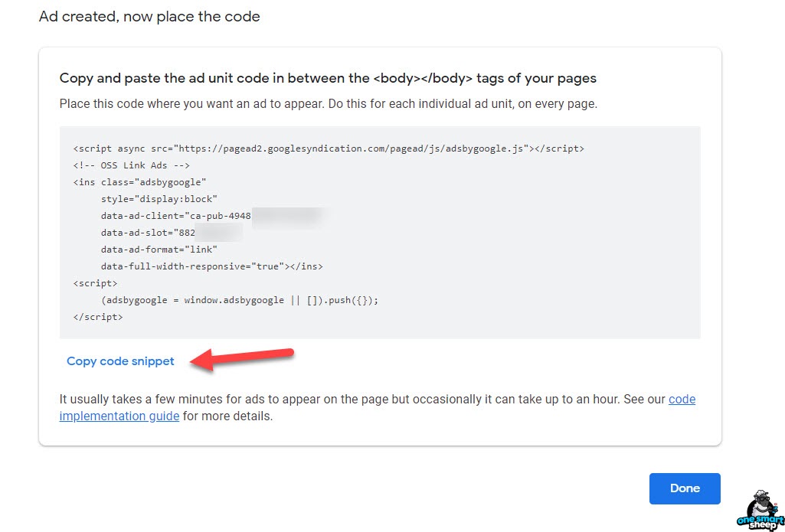Click the data-ad-slot 882 line
Screen dimensions: 785x532
click(148, 233)
